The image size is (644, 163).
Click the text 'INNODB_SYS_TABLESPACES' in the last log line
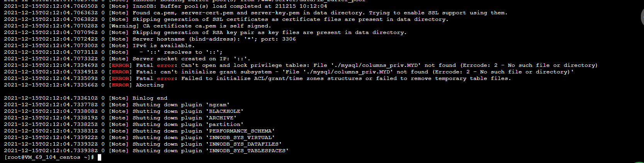click(249, 151)
